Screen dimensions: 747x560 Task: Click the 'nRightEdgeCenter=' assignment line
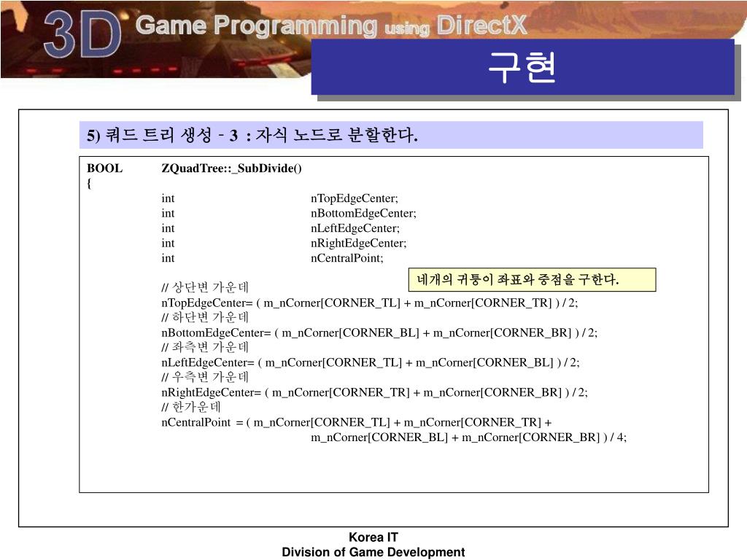374,392
